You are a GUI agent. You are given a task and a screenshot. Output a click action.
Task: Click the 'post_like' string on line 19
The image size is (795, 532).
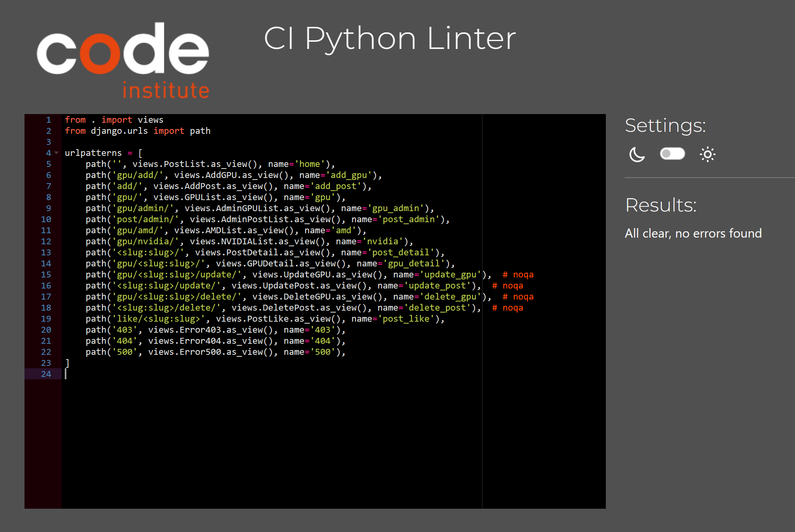pos(406,318)
